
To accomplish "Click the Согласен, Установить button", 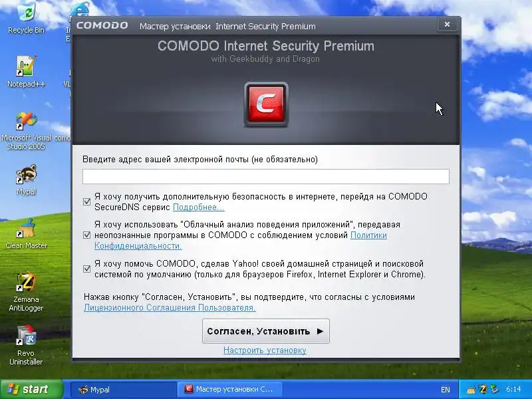I will [265, 331].
